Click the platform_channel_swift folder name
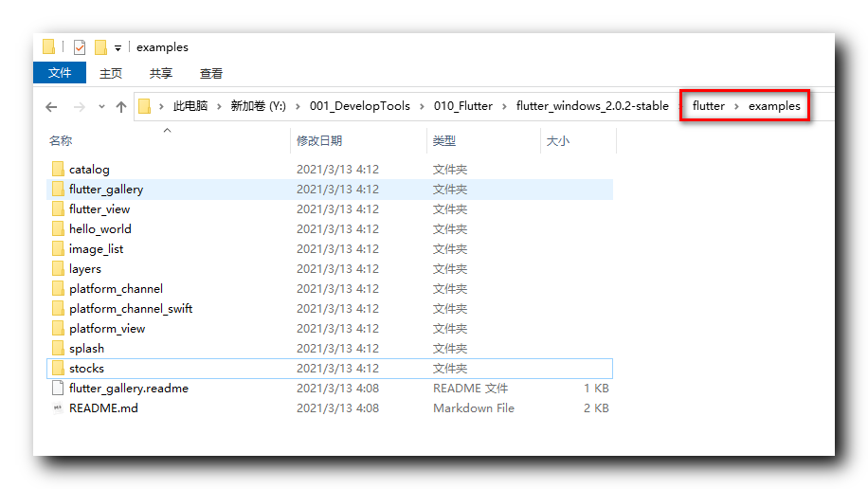868x489 pixels. [131, 308]
